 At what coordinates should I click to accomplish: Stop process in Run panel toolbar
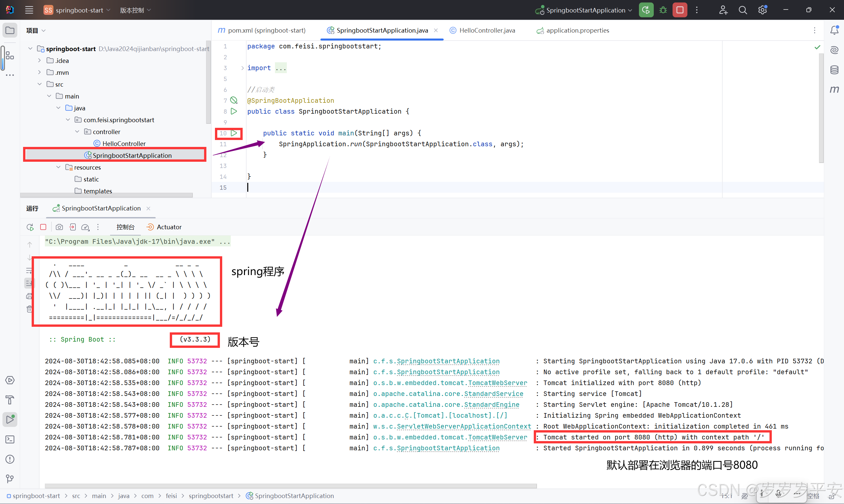coord(43,227)
